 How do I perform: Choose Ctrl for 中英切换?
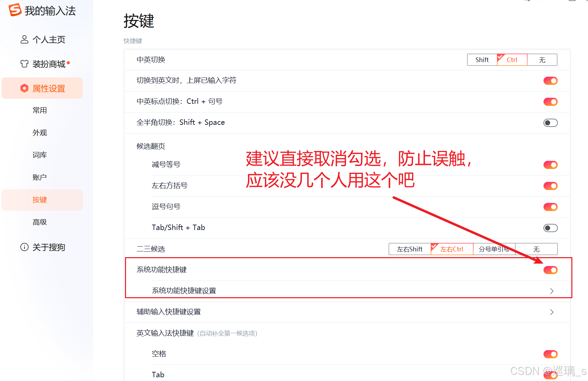(x=512, y=60)
